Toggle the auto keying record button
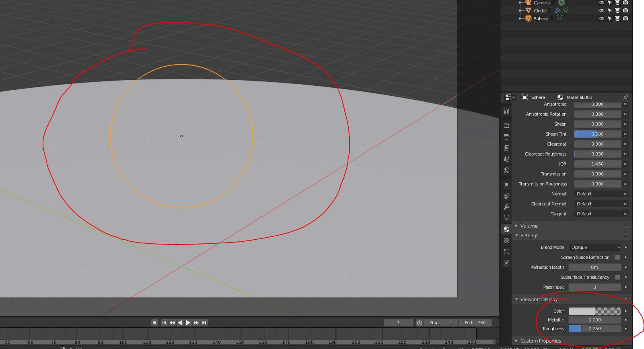Viewport: 644px width, 349px height. [155, 323]
